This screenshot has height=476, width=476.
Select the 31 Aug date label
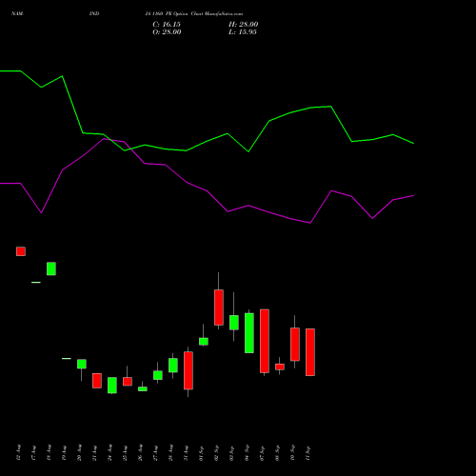[x=186, y=453]
